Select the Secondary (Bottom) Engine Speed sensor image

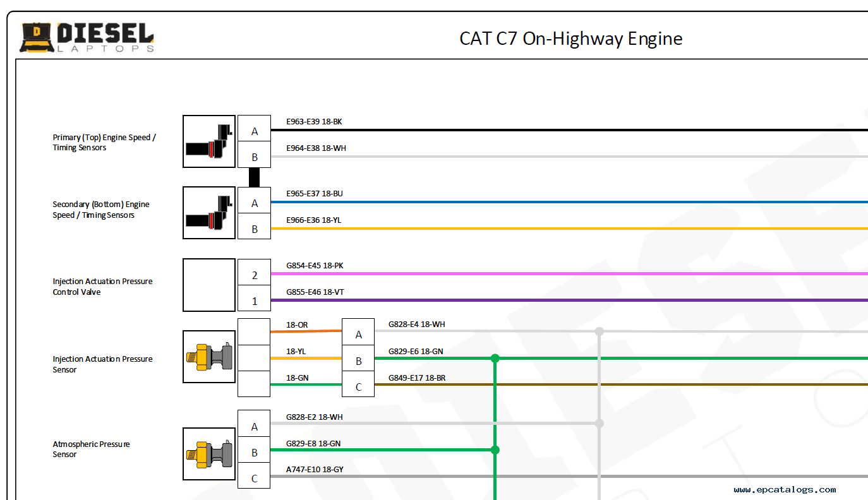pos(209,213)
